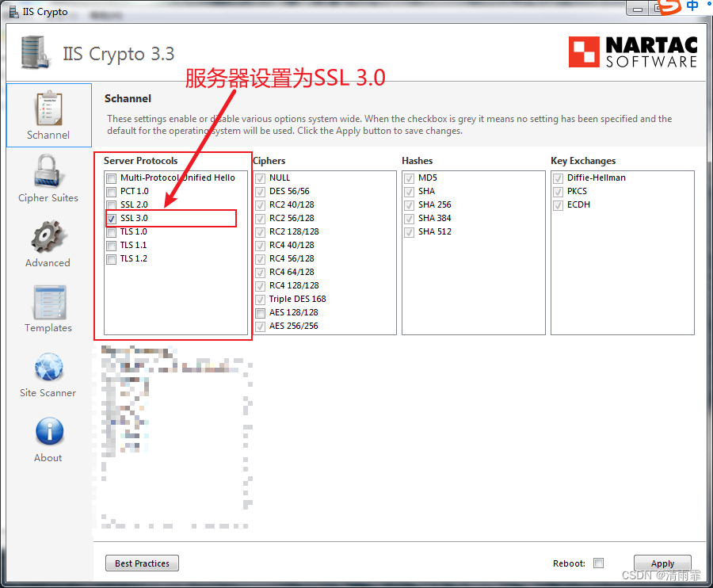Enable TLS 1.1 server protocol
This screenshot has width=713, height=588.
(x=112, y=246)
